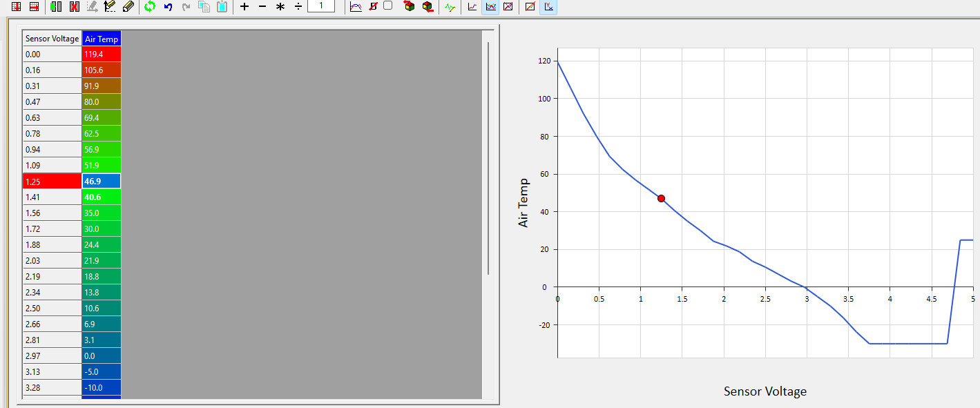Select the Air Temp cell 6.9
The height and width of the screenshot is (408, 980).
tap(102, 324)
